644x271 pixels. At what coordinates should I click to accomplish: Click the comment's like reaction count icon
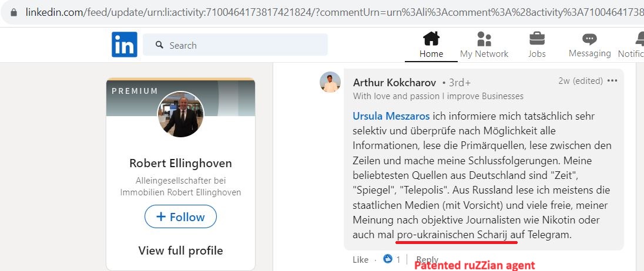click(x=388, y=259)
